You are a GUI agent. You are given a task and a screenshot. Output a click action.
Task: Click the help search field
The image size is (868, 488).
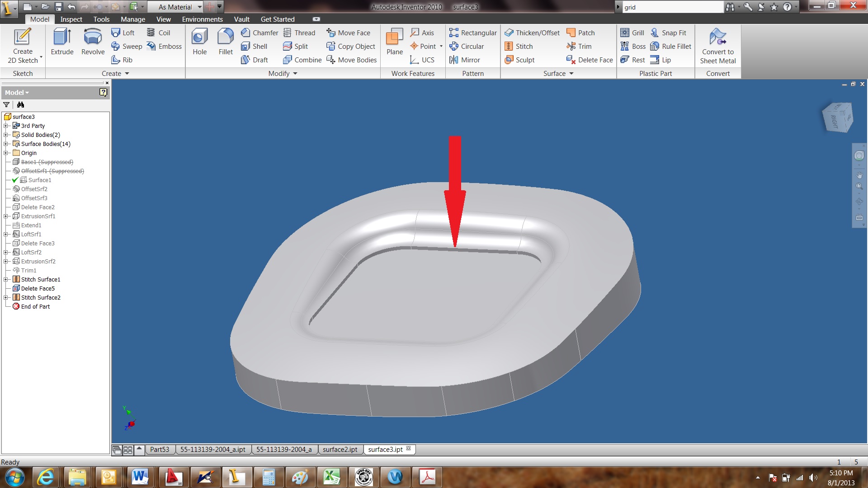click(x=673, y=7)
